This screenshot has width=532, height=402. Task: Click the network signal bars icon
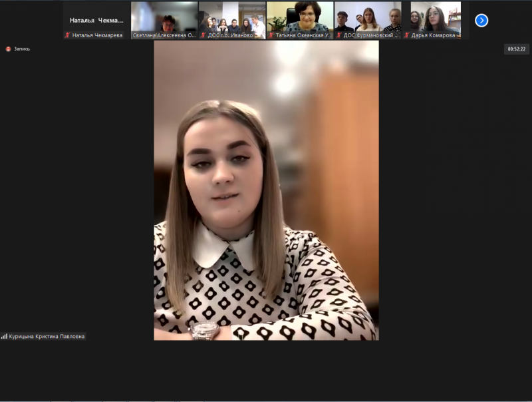click(x=4, y=337)
